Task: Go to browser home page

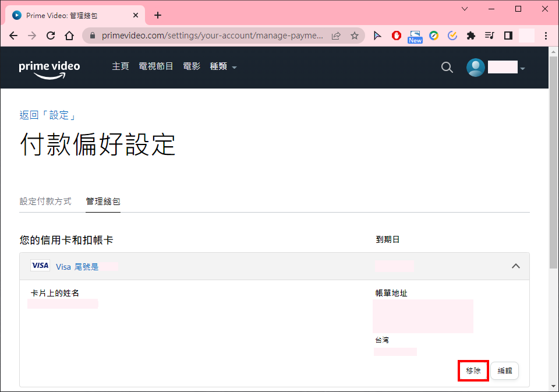Action: click(x=69, y=36)
